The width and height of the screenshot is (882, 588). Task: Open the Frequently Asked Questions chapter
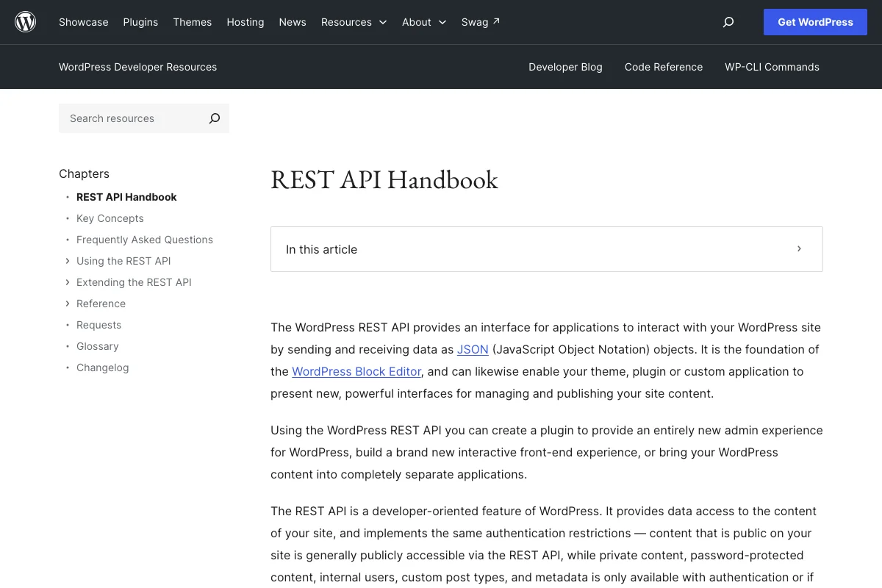coord(145,240)
